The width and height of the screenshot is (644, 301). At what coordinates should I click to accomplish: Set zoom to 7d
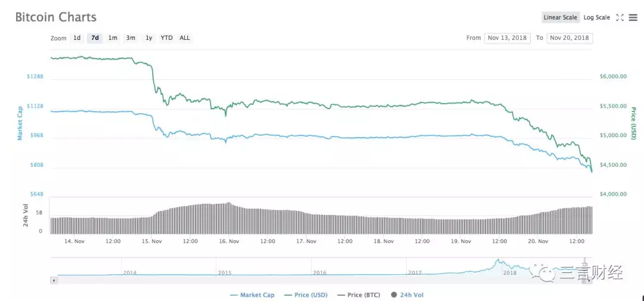coord(95,38)
